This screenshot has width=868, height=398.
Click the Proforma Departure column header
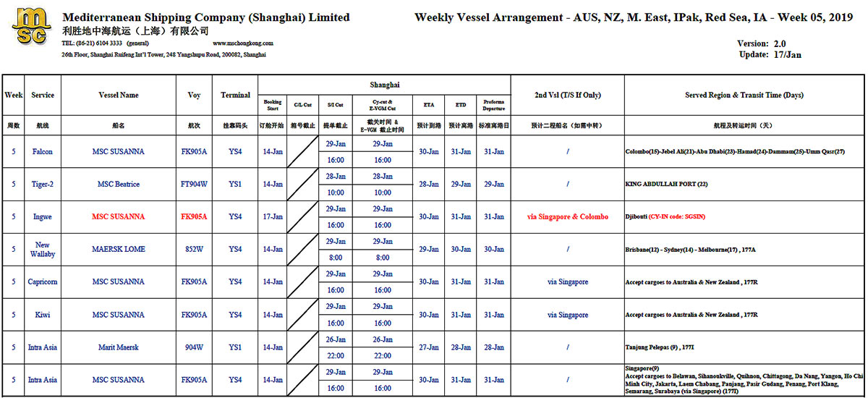point(493,105)
